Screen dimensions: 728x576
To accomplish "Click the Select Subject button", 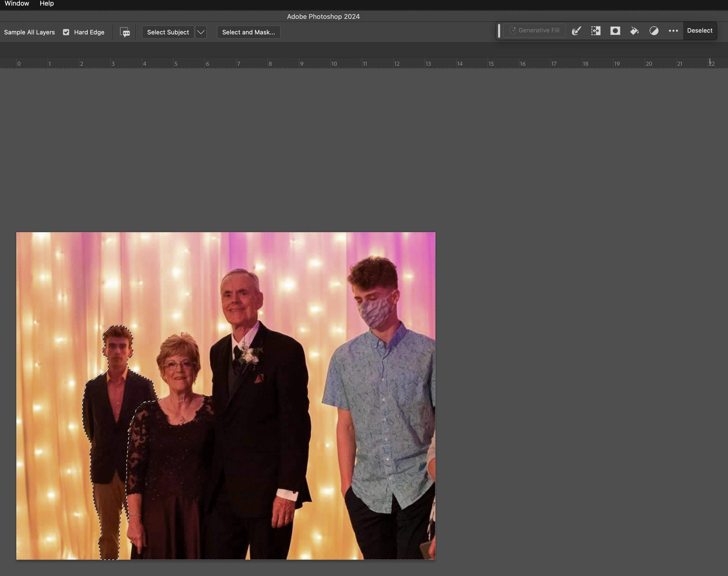I will [168, 32].
